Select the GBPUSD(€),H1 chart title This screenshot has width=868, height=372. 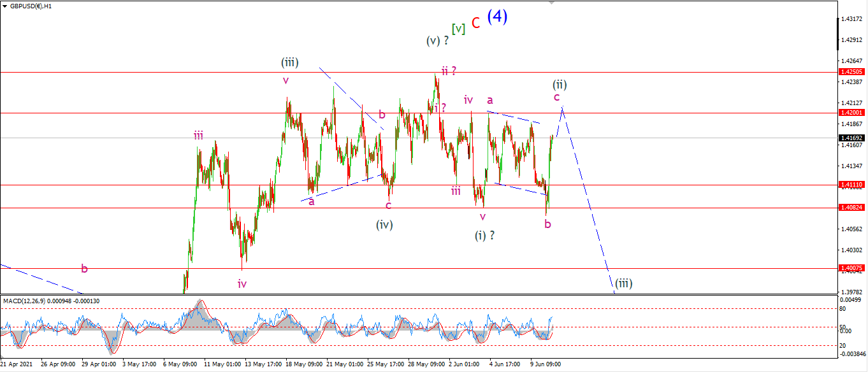click(31, 6)
